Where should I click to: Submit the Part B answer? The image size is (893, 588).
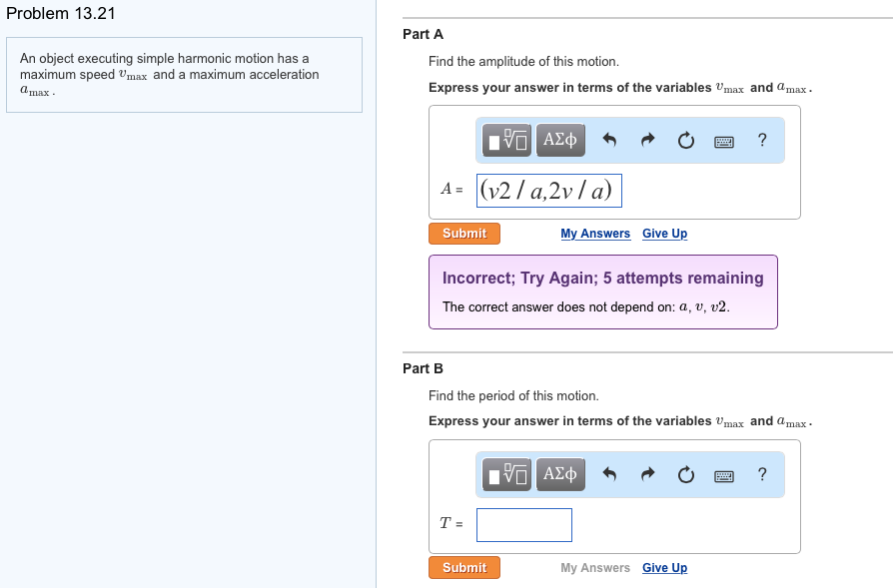463,567
